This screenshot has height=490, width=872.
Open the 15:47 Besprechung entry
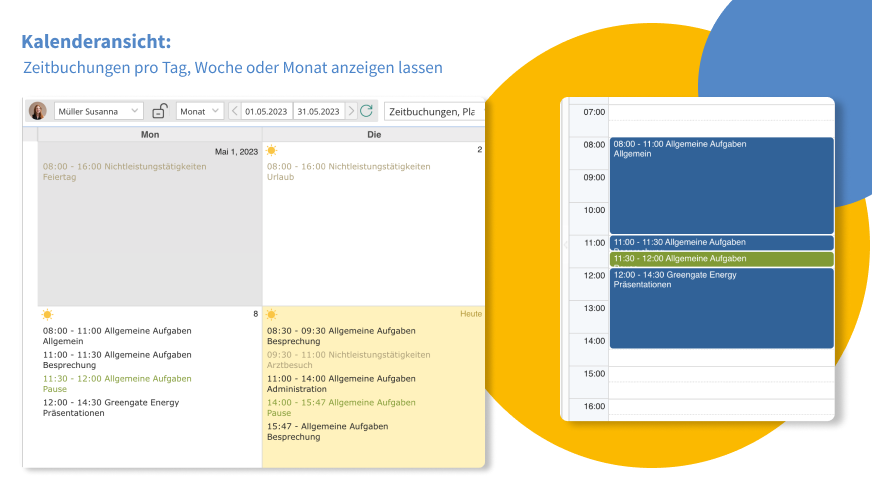point(328,432)
